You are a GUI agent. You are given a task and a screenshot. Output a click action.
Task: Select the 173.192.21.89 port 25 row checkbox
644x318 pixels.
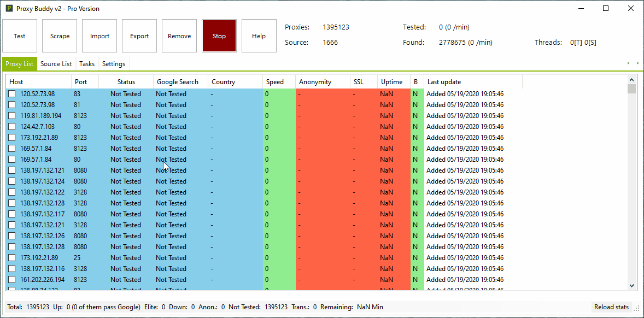[11, 257]
